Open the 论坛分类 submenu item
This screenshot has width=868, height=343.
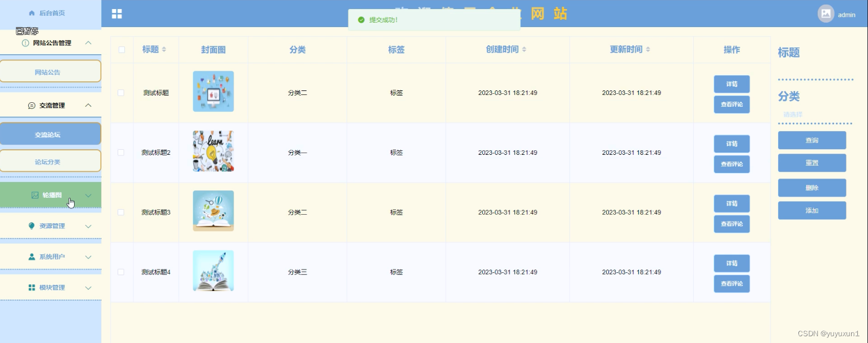point(50,161)
